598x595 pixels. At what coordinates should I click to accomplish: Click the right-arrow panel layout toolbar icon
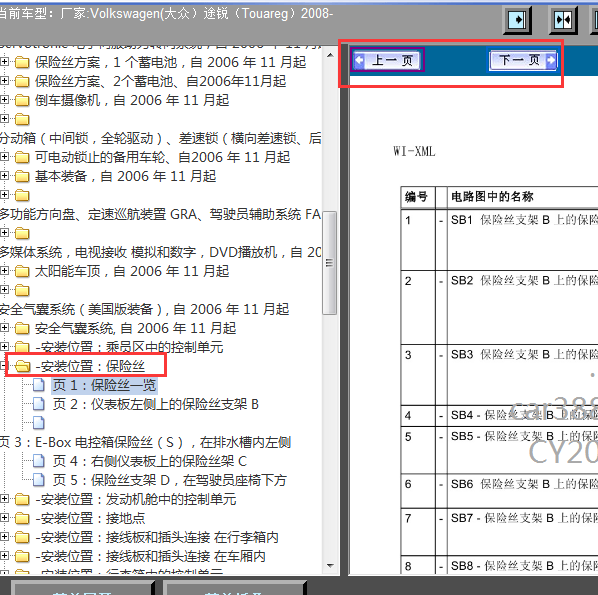[x=517, y=19]
